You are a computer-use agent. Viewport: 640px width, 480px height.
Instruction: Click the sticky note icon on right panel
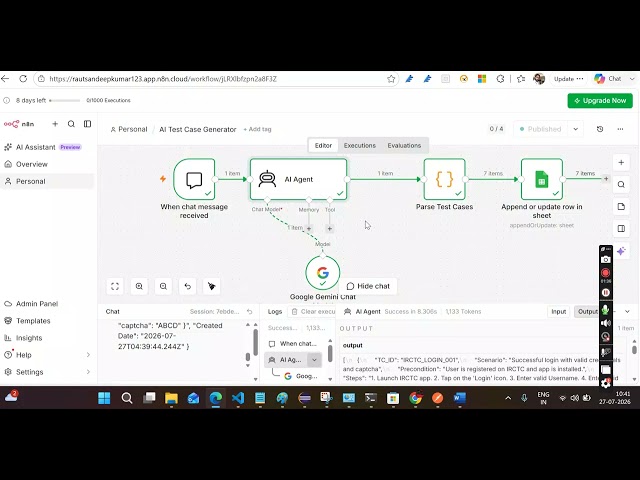click(621, 207)
